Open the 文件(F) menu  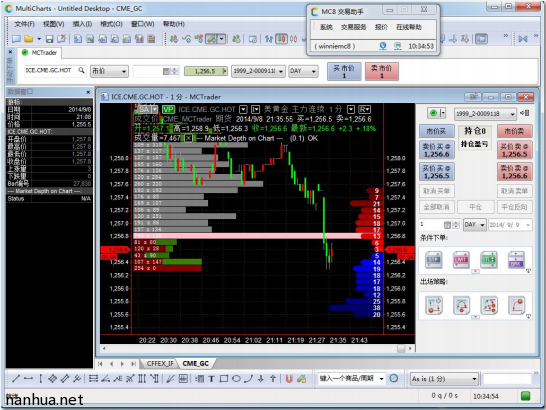(24, 24)
